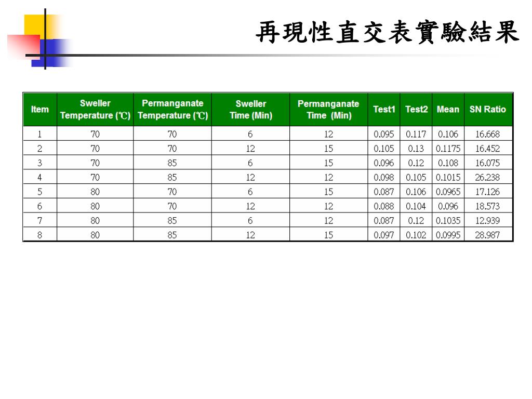Viewport: 532px width, 399px height.
Task: Click Item number 8 cell
Action: tap(39, 235)
